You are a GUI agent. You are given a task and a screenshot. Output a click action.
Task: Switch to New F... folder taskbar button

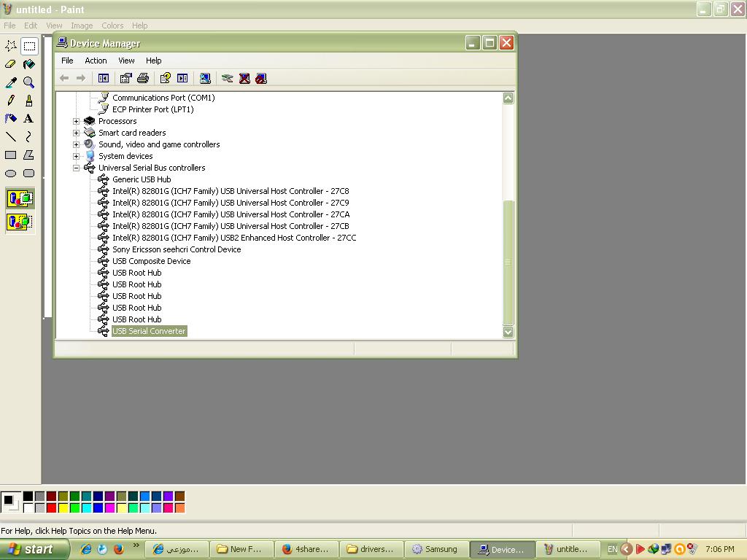(241, 550)
